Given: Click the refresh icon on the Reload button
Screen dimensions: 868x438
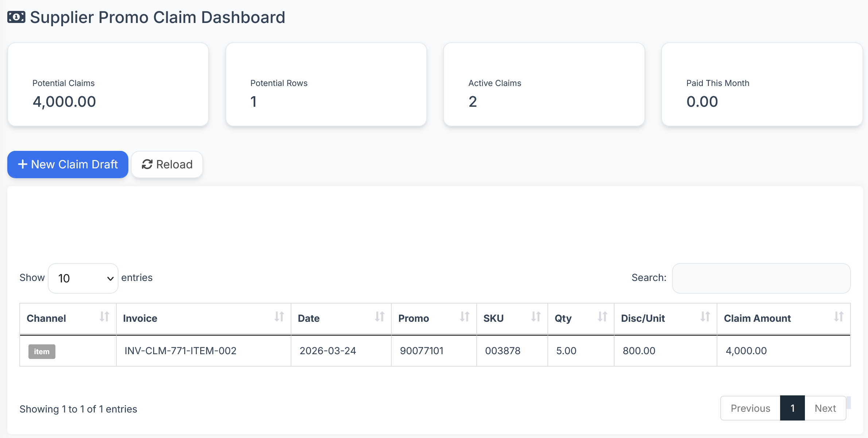Looking at the screenshot, I should coord(147,164).
